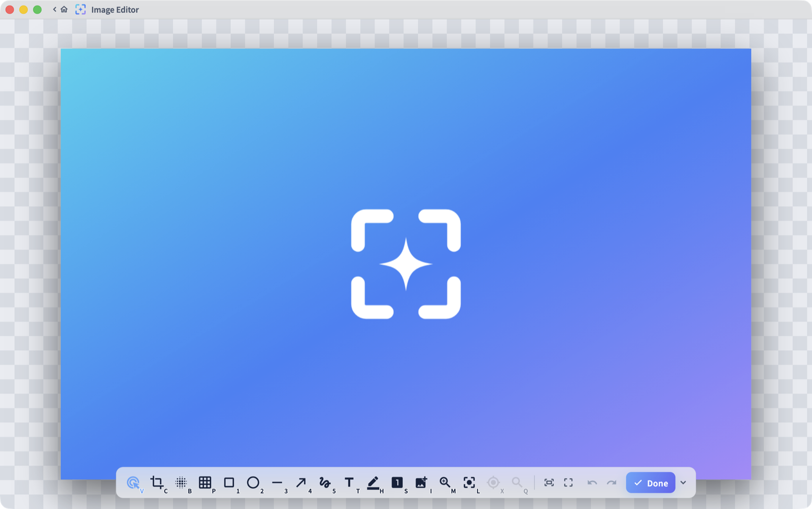Click the dimmed target tool labeled X
This screenshot has height=509, width=812.
493,483
